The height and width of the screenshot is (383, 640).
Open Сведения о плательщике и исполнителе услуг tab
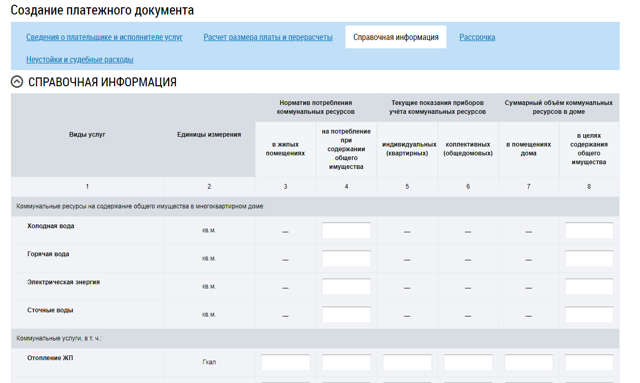[x=104, y=37]
